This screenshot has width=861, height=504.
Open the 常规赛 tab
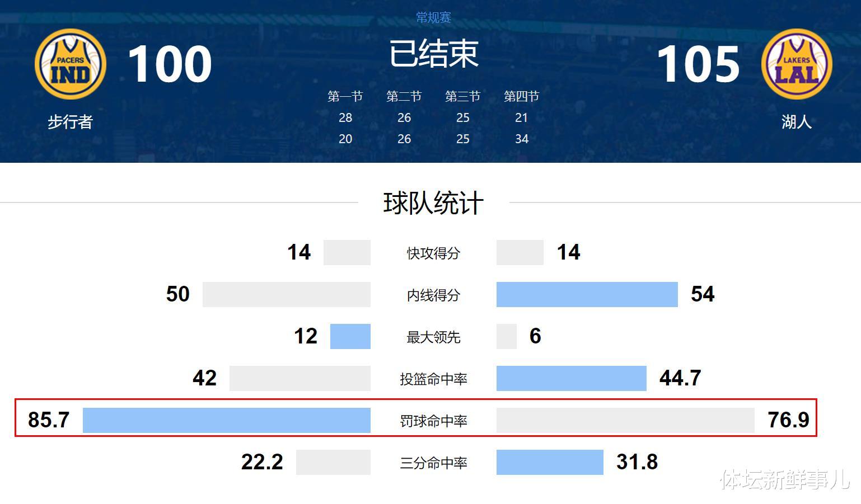(434, 17)
